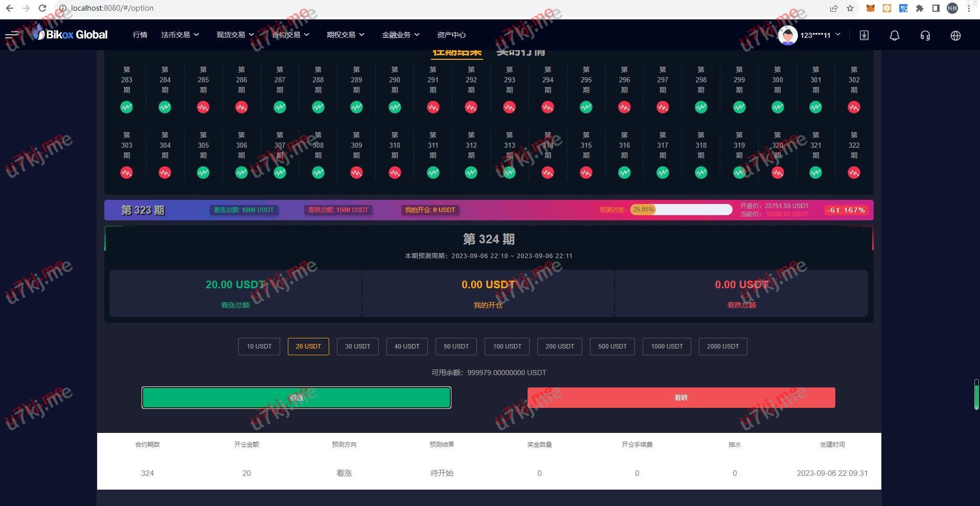Expand the 法币交易 dropdown menu
The height and width of the screenshot is (506, 980).
[180, 35]
